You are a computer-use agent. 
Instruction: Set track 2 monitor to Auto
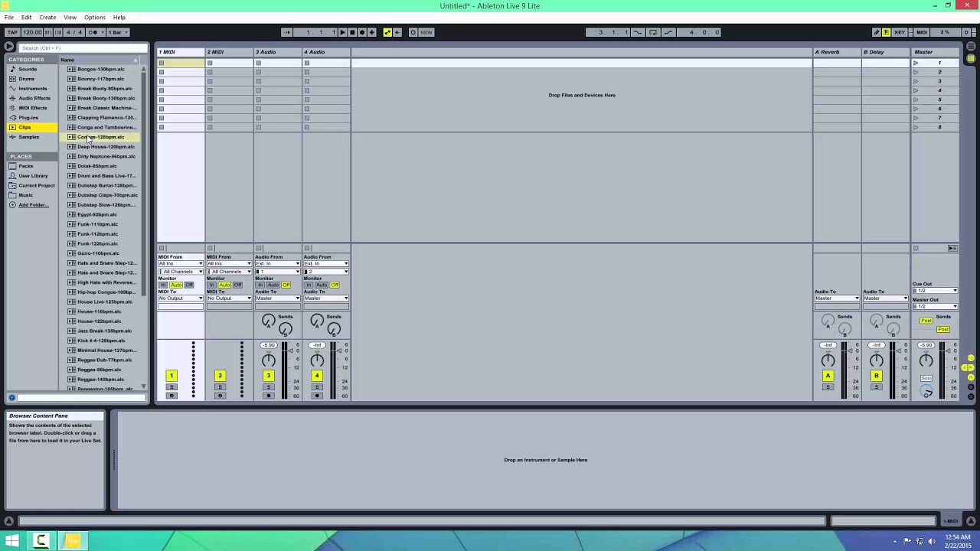click(224, 285)
